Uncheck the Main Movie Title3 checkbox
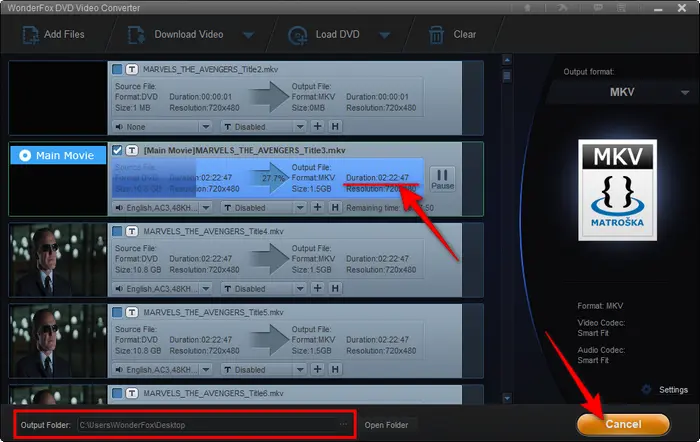Screen dimensions: 700x442 coord(118,150)
